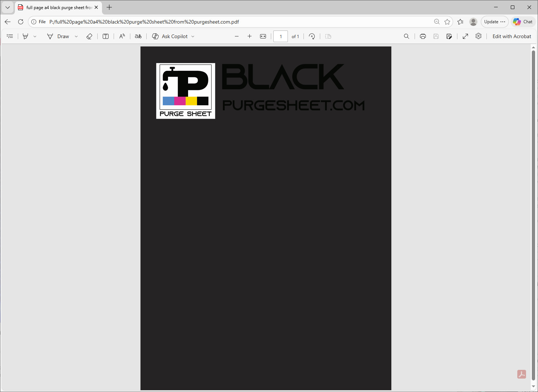Screen dimensions: 538x392
Task: Close the purge sheet PDF tab
Action: click(96, 7)
